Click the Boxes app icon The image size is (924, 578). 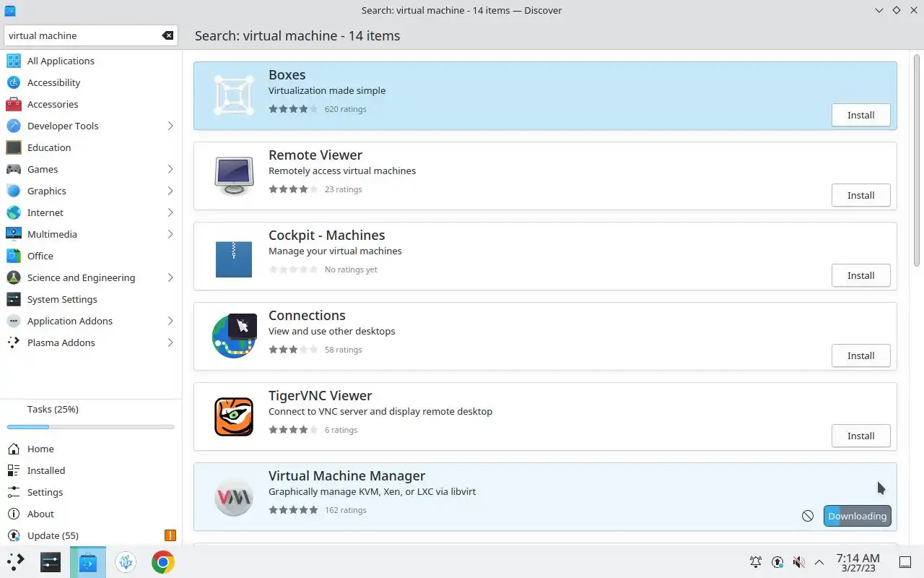(234, 95)
